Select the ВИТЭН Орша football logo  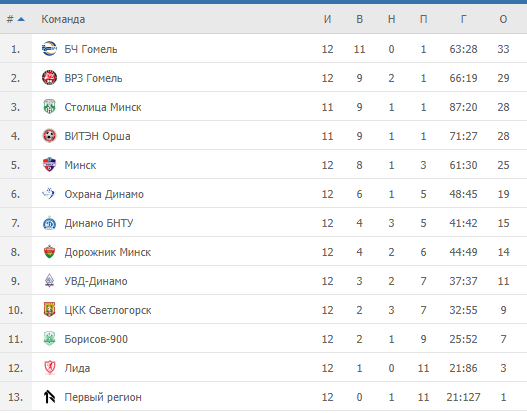click(49, 136)
